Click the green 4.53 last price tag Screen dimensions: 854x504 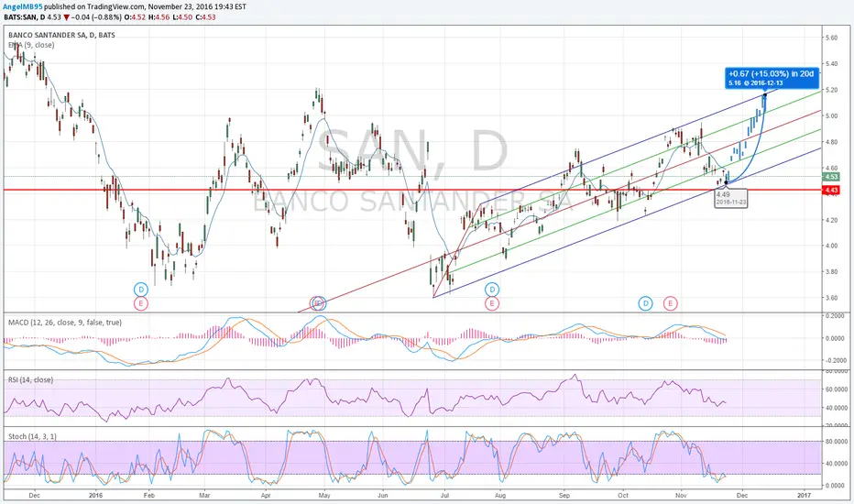pos(831,177)
